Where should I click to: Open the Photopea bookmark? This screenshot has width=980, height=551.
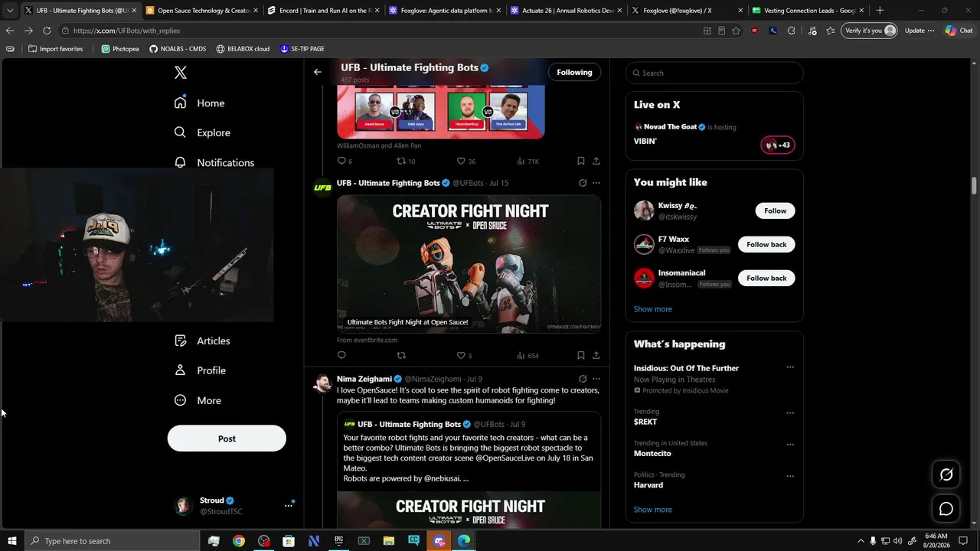tap(120, 49)
